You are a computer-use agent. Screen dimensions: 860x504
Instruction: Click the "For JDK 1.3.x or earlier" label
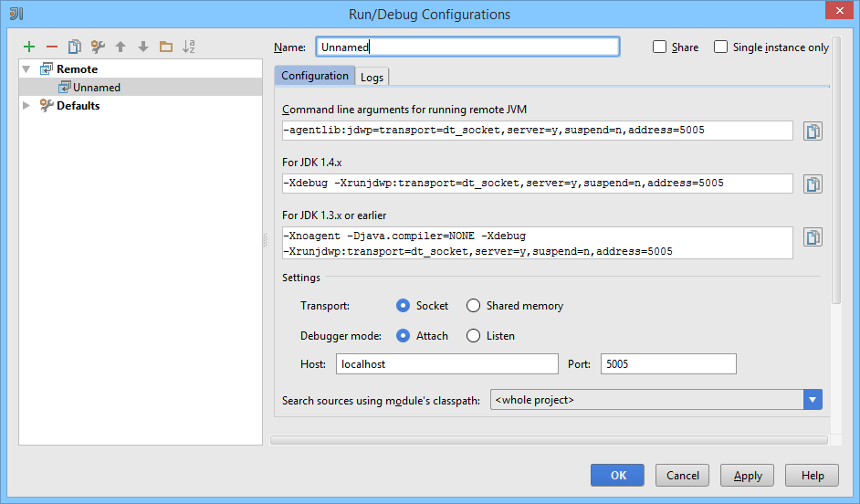(334, 215)
